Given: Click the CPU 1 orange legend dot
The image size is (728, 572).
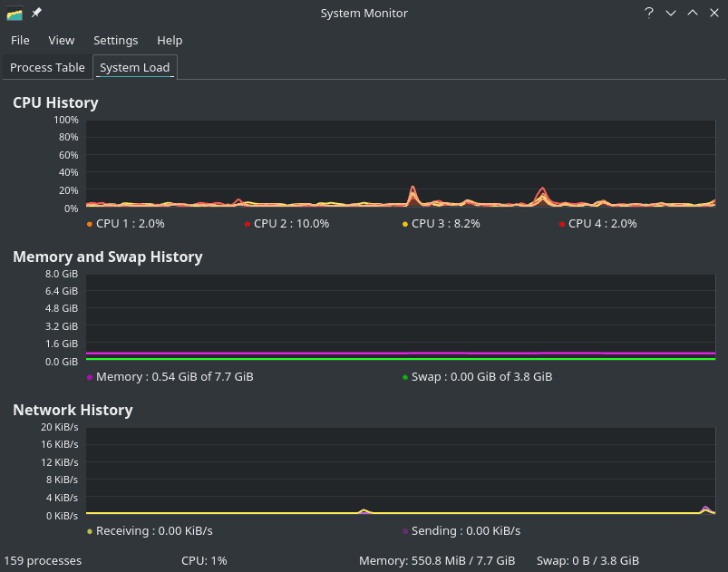Looking at the screenshot, I should pyautogui.click(x=90, y=224).
